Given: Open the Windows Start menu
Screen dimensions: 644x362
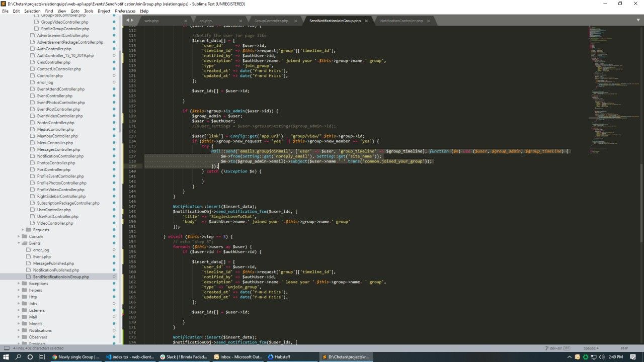Looking at the screenshot, I should tap(6, 357).
